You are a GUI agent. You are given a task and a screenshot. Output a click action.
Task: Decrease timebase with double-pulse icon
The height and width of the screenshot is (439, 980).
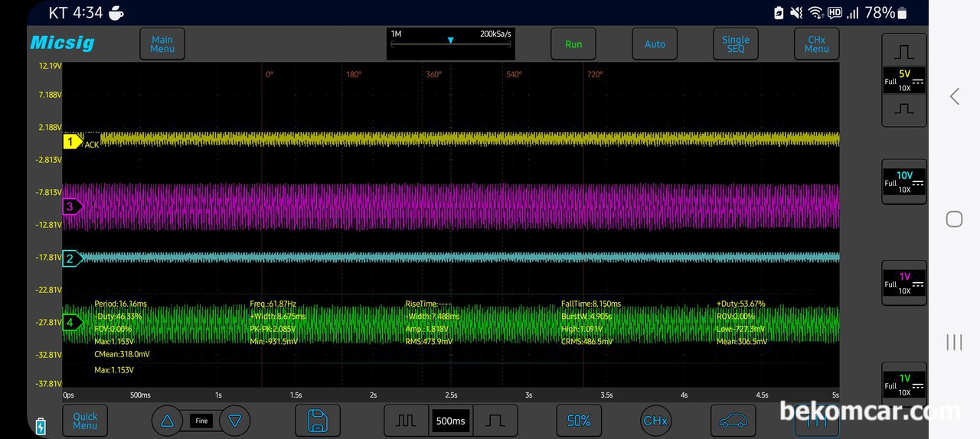406,421
